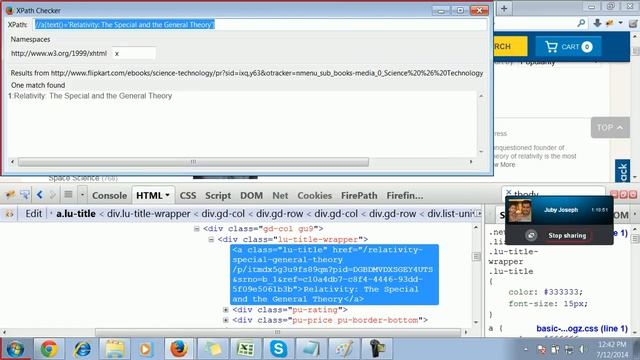This screenshot has height=360, width=640.
Task: Open Windows Explorer from taskbar
Action: [115, 349]
